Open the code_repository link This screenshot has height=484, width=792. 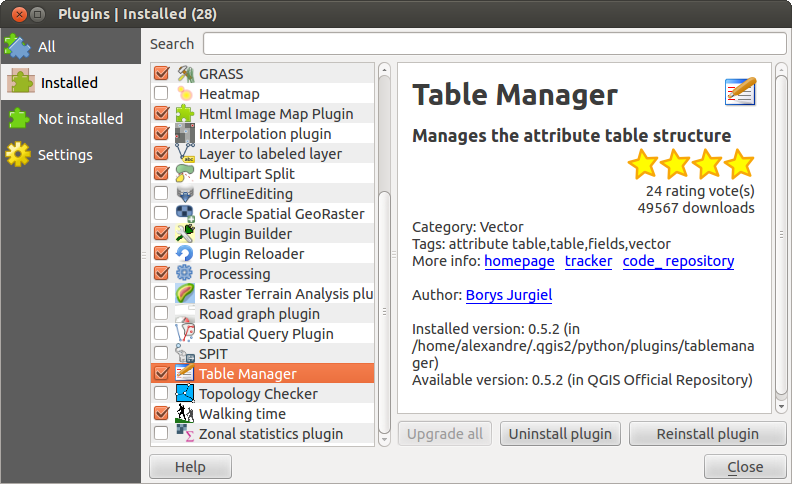pyautogui.click(x=678, y=261)
